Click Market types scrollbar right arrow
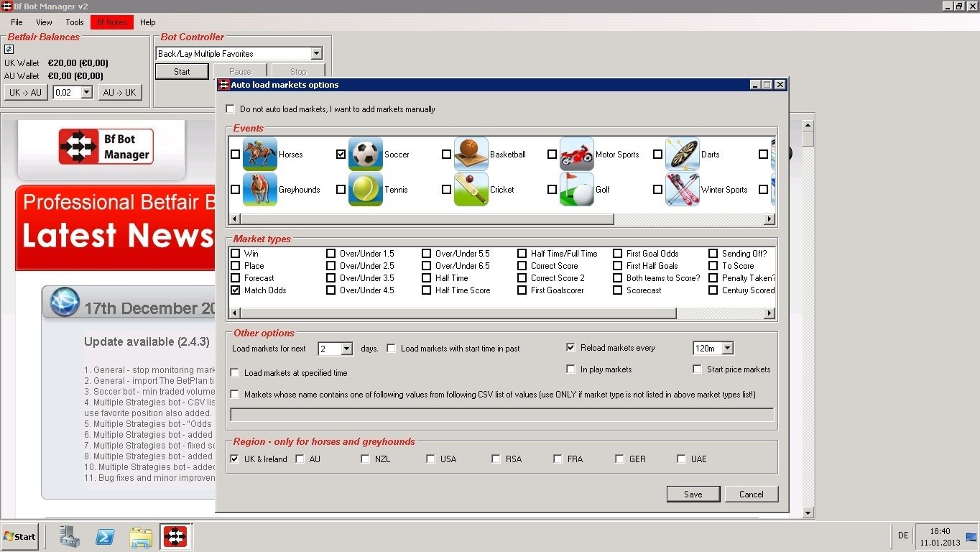980x552 pixels. [x=769, y=313]
